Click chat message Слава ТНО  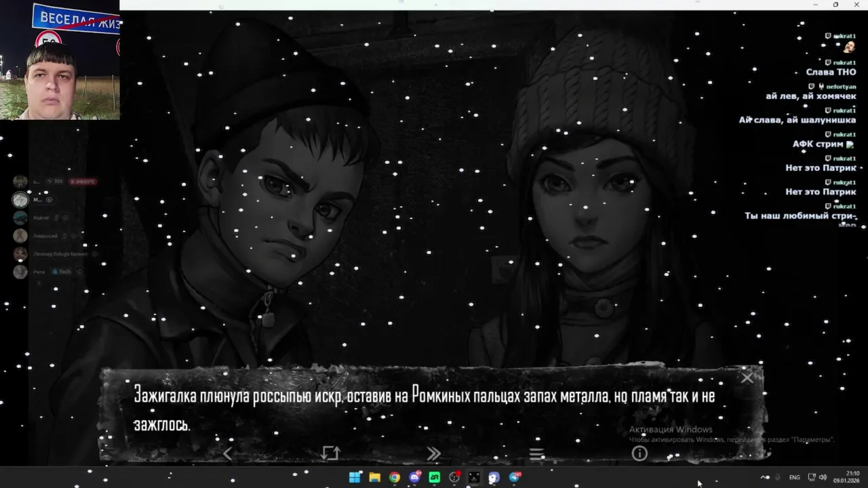(x=831, y=73)
